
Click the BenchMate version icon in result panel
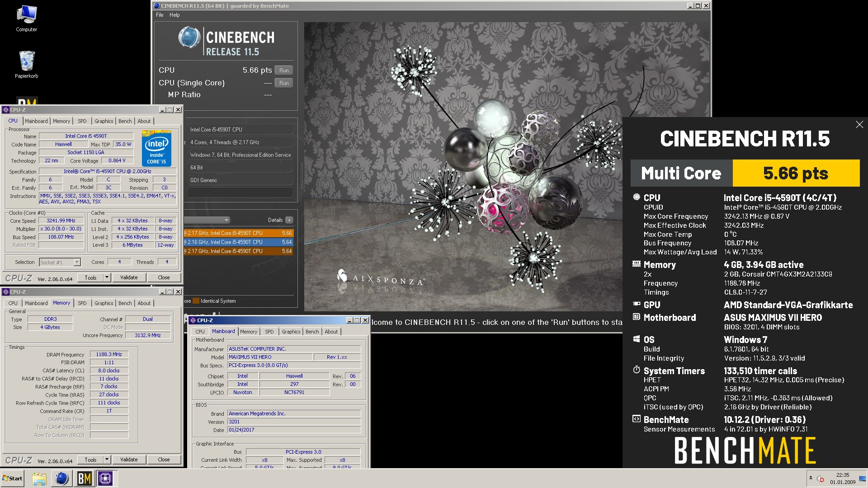pyautogui.click(x=637, y=419)
